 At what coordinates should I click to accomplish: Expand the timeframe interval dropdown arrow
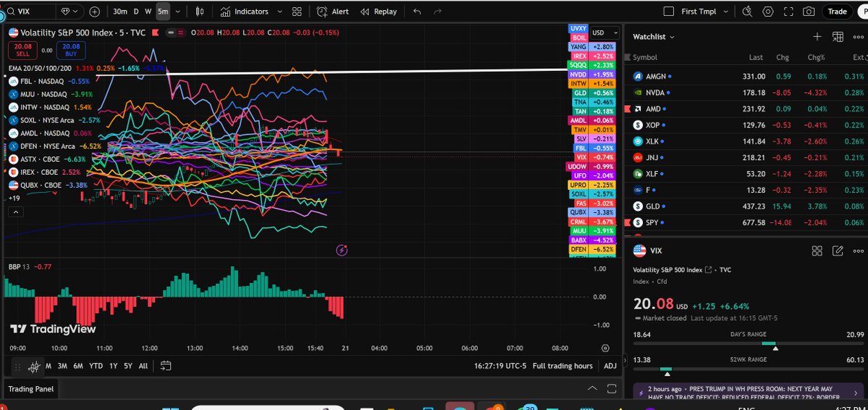178,12
